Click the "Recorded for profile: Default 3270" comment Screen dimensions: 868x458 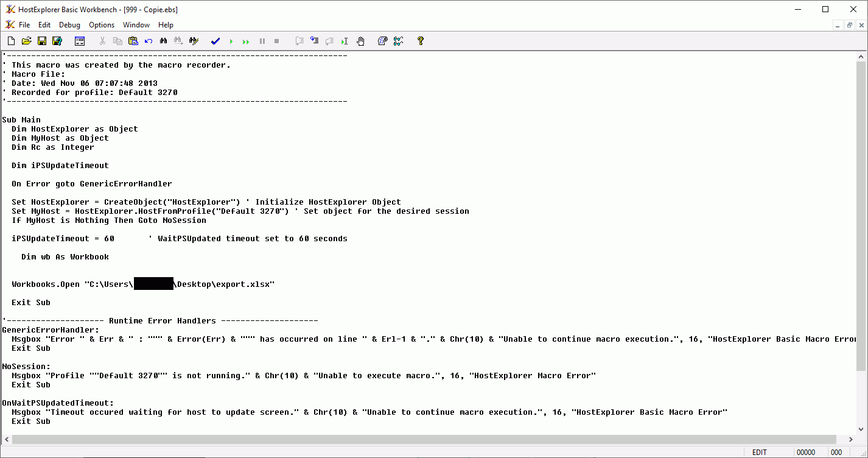[x=89, y=93]
